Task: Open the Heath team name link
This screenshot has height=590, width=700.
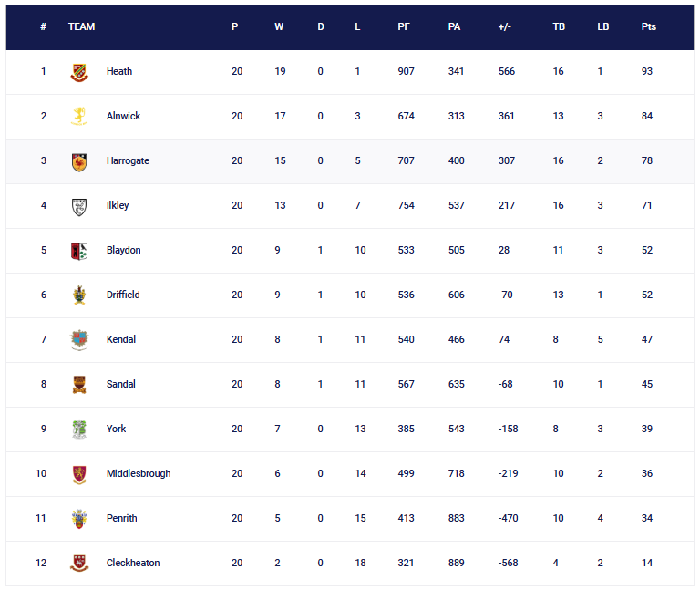Action: [x=119, y=72]
